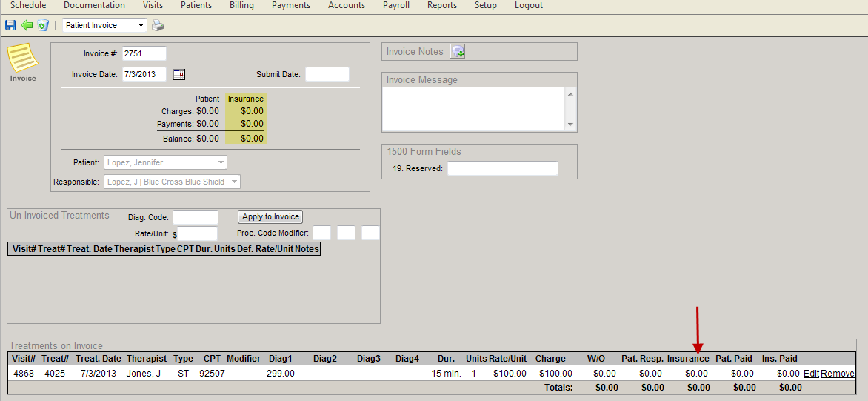Viewport: 868px width, 401px height.
Task: Click the Treatments on Invoice section title
Action: (56, 345)
